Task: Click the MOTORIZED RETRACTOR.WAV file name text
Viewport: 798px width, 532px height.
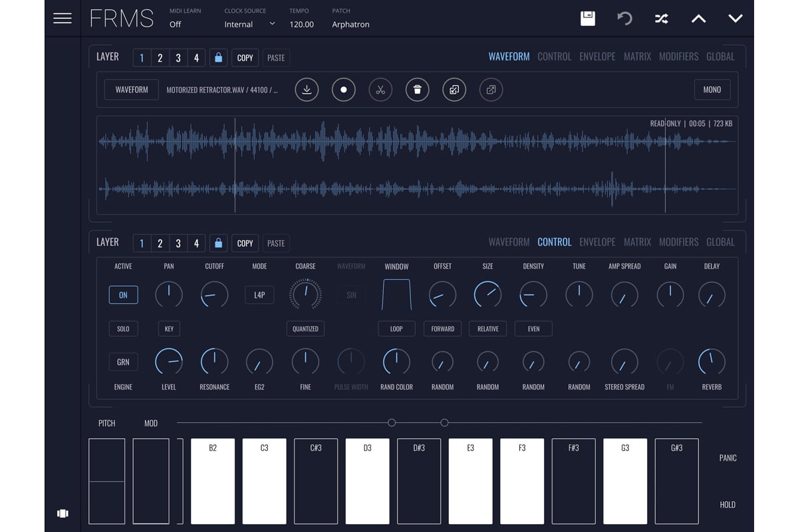Action: pyautogui.click(x=222, y=90)
